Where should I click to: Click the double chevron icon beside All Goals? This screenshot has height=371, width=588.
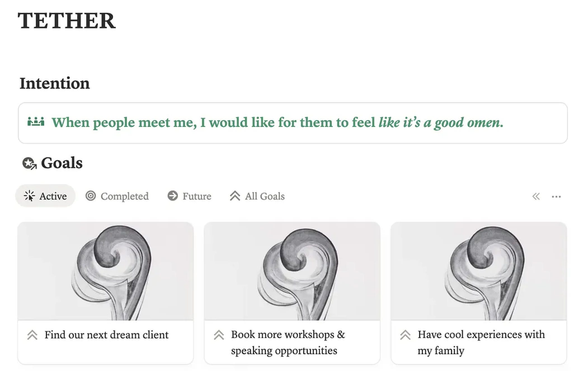point(235,196)
